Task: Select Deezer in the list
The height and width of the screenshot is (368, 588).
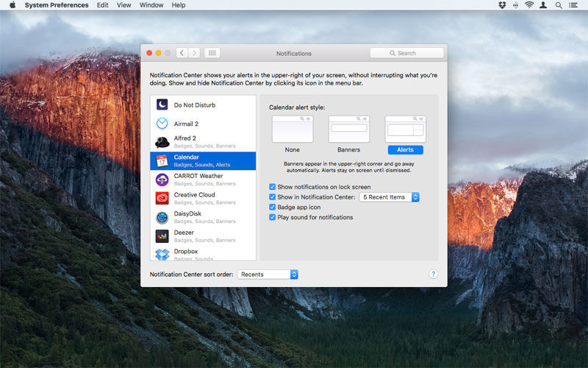Action: [203, 236]
